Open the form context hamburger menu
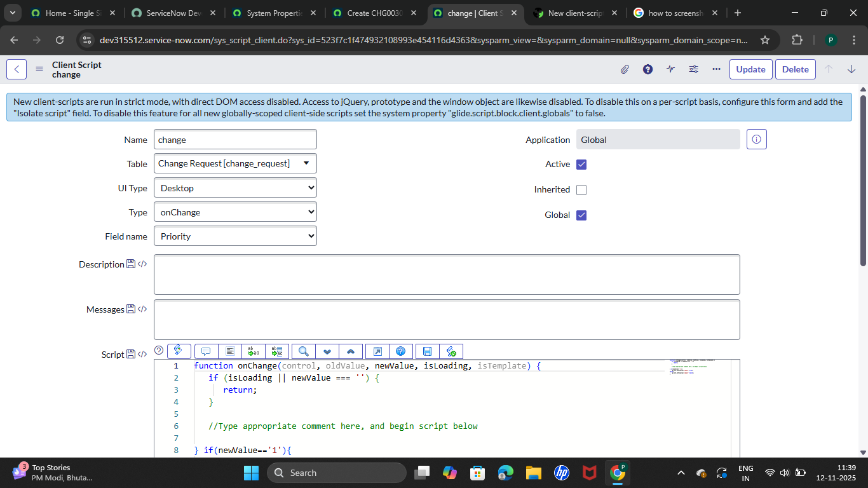 click(39, 69)
